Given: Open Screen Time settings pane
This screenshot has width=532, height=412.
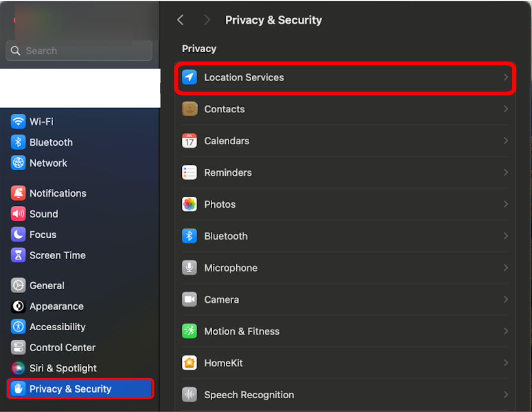Looking at the screenshot, I should tap(80, 255).
